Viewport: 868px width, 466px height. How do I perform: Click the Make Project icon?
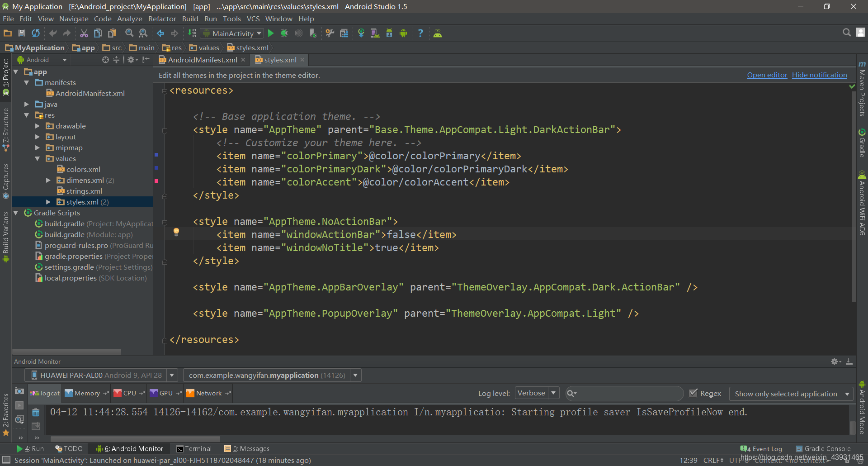point(192,33)
